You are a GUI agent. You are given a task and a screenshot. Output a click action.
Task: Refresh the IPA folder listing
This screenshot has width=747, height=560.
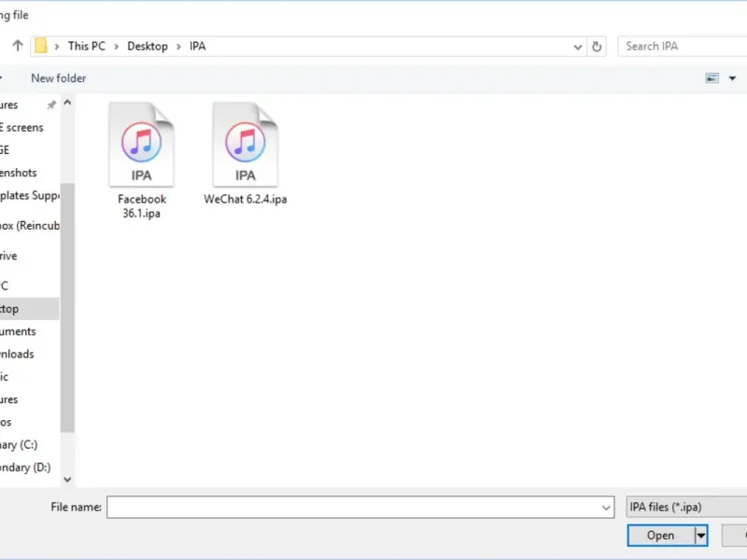click(x=597, y=47)
